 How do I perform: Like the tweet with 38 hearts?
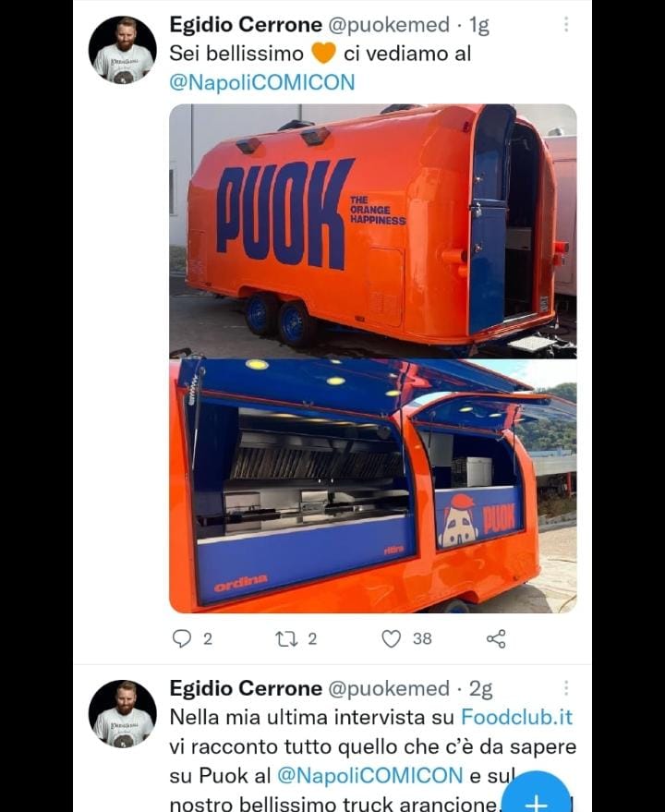point(391,639)
